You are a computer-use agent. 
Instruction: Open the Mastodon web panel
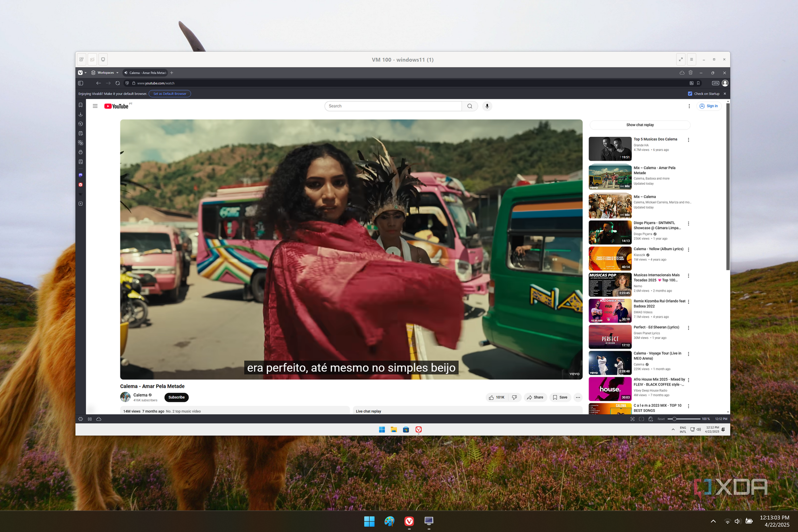80,175
